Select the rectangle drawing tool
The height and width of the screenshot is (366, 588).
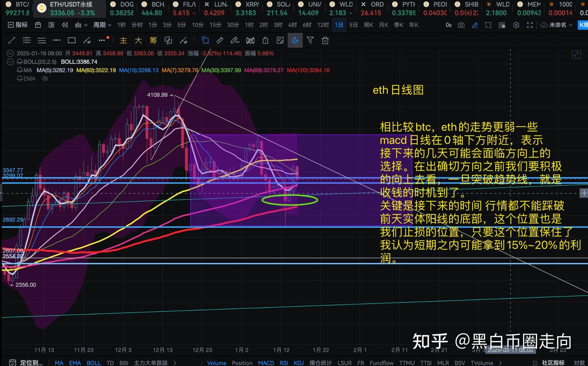(x=72, y=40)
